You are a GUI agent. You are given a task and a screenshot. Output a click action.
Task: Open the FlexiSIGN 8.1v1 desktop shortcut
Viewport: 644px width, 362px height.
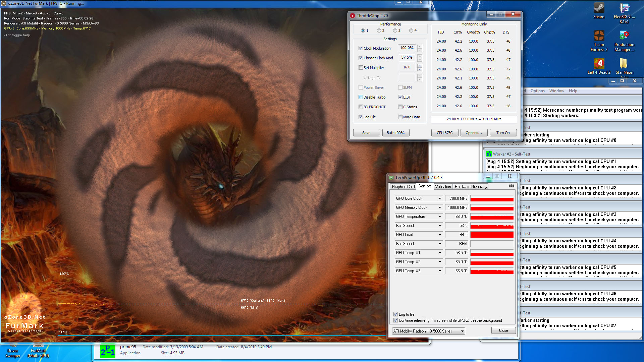pyautogui.click(x=624, y=13)
